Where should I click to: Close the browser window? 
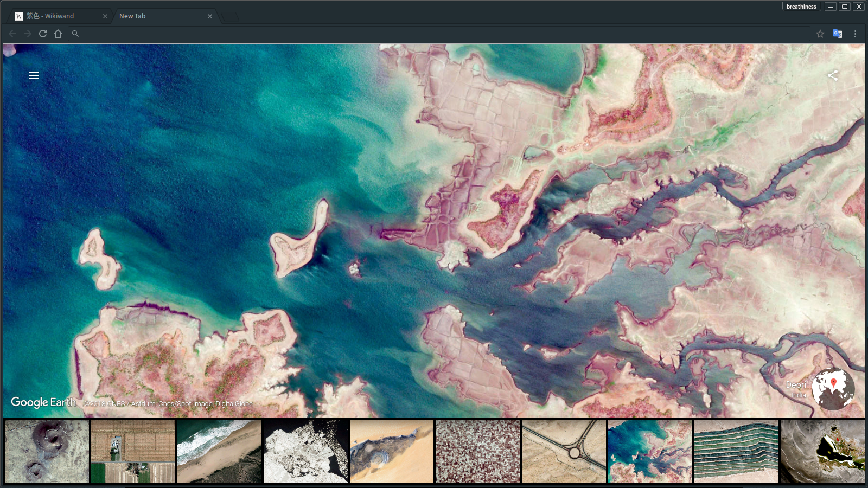click(859, 7)
